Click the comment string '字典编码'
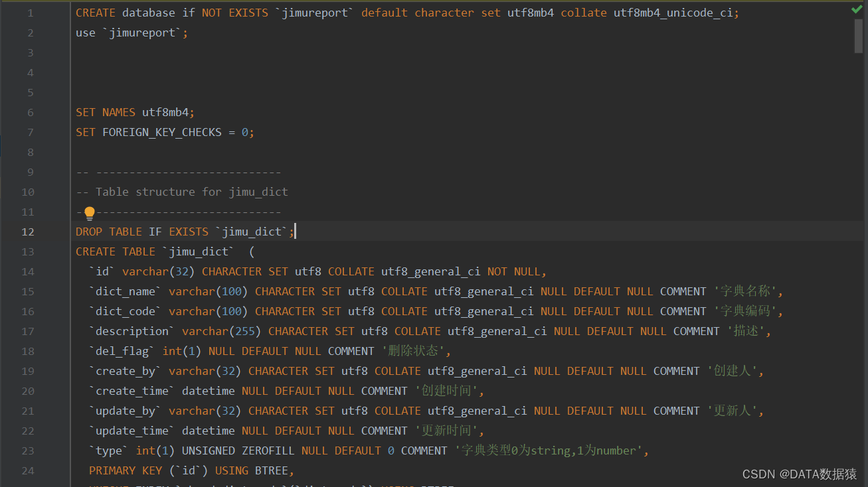 pos(746,311)
